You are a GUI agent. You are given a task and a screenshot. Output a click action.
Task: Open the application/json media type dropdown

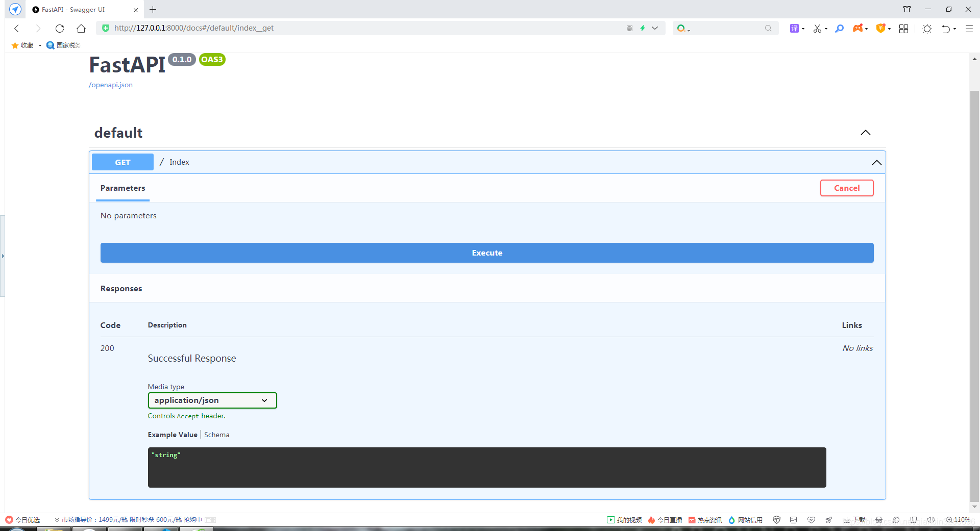212,400
